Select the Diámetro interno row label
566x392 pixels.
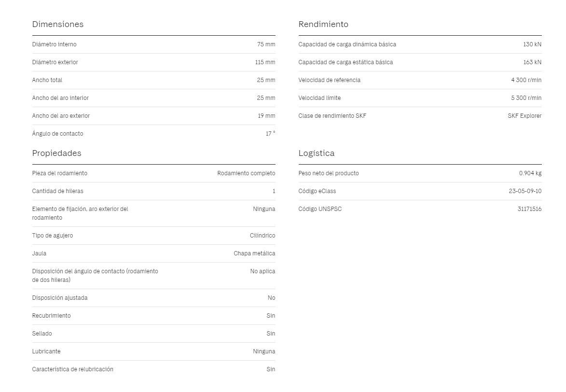(54, 44)
